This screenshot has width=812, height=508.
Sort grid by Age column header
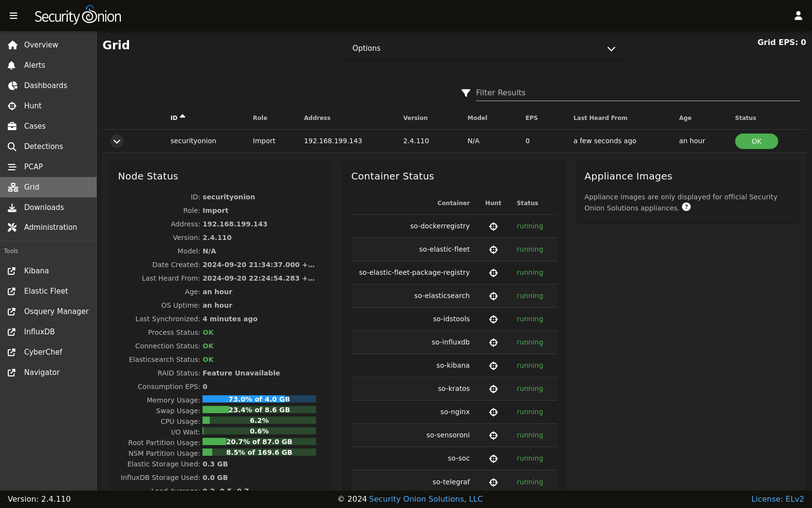click(x=685, y=118)
